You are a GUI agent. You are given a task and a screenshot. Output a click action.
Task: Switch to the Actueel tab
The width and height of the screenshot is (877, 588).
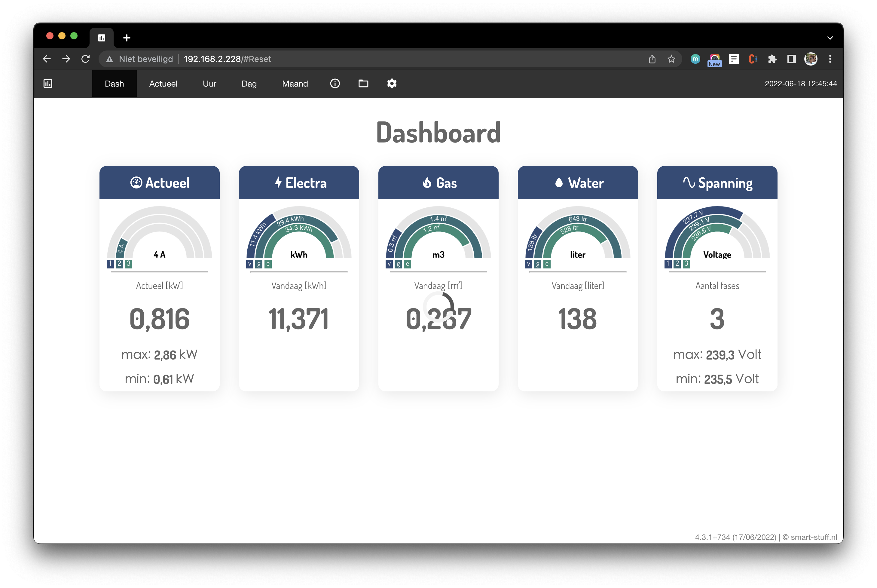tap(163, 84)
